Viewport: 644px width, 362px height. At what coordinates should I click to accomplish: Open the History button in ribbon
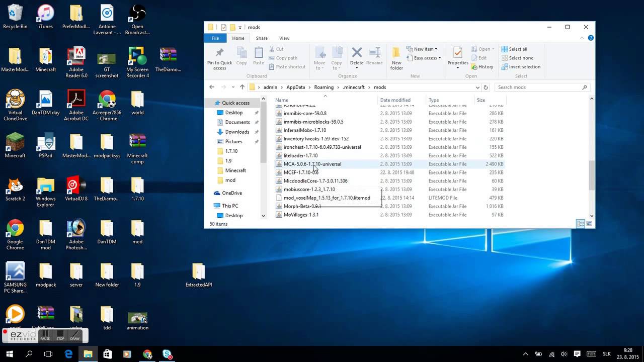coord(482,67)
